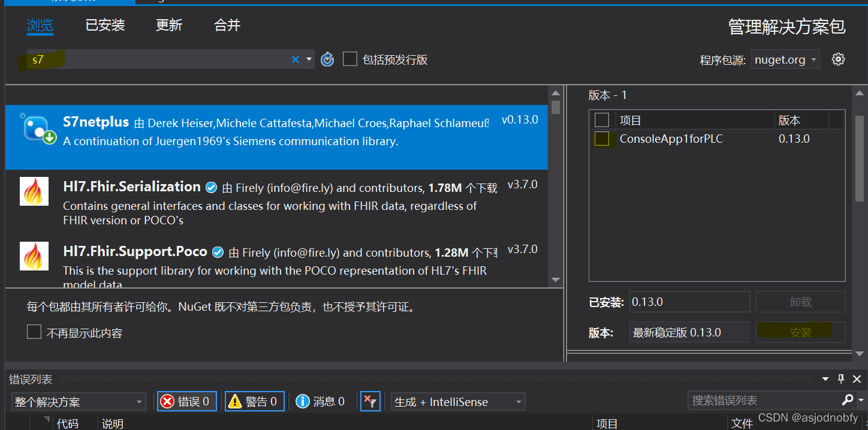Click the package list scroll down arrow
This screenshot has width=868, height=430.
coord(556,279)
